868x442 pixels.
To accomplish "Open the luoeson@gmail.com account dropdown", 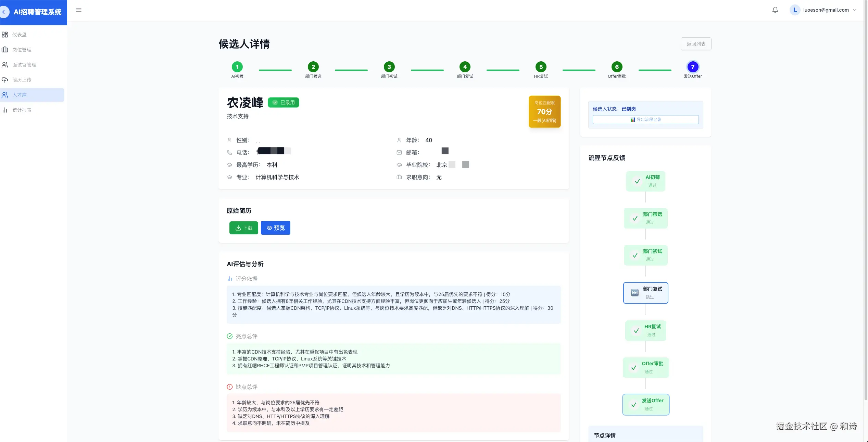I will [855, 10].
